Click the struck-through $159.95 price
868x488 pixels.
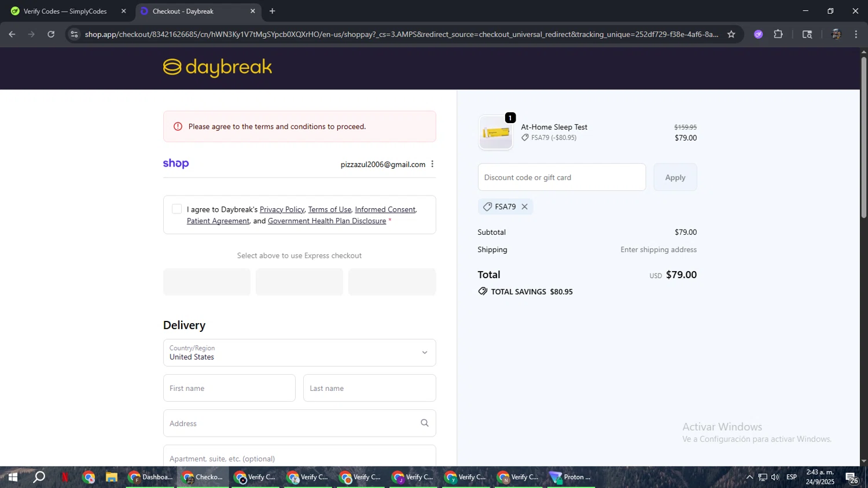click(685, 127)
